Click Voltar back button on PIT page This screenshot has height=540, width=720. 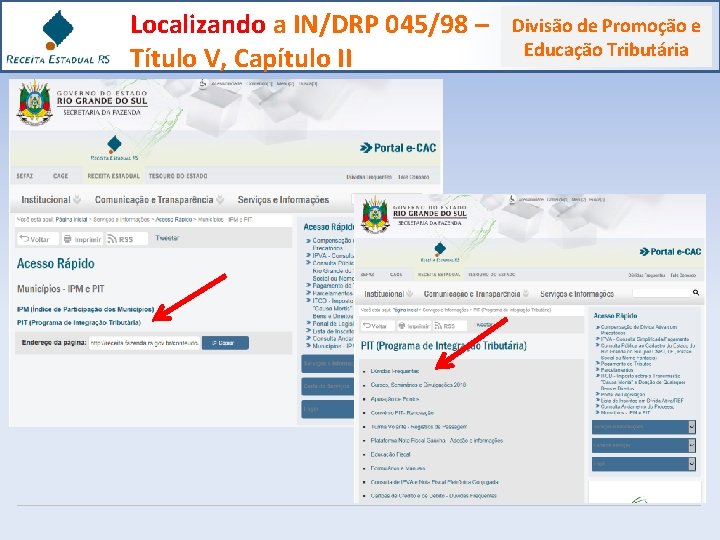pyautogui.click(x=378, y=326)
